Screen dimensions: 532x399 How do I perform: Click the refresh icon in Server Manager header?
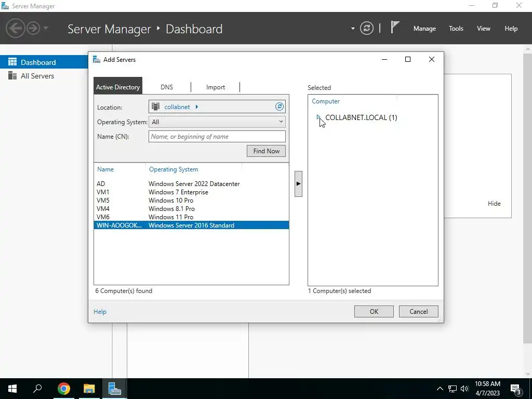click(x=367, y=28)
